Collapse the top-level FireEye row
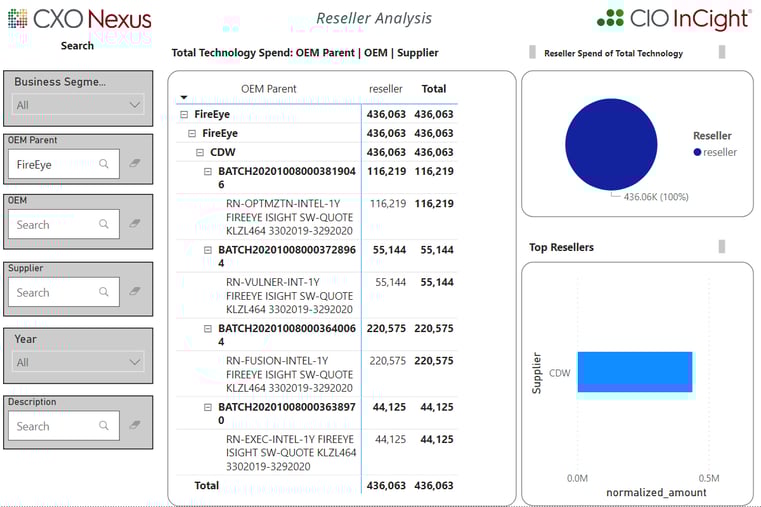 pos(184,115)
